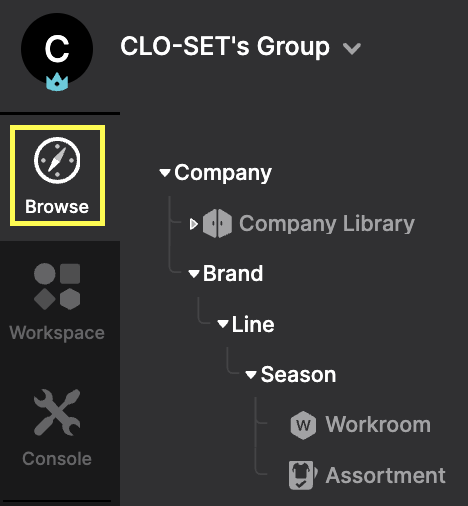Open the Workspace shapes icon

(57, 287)
